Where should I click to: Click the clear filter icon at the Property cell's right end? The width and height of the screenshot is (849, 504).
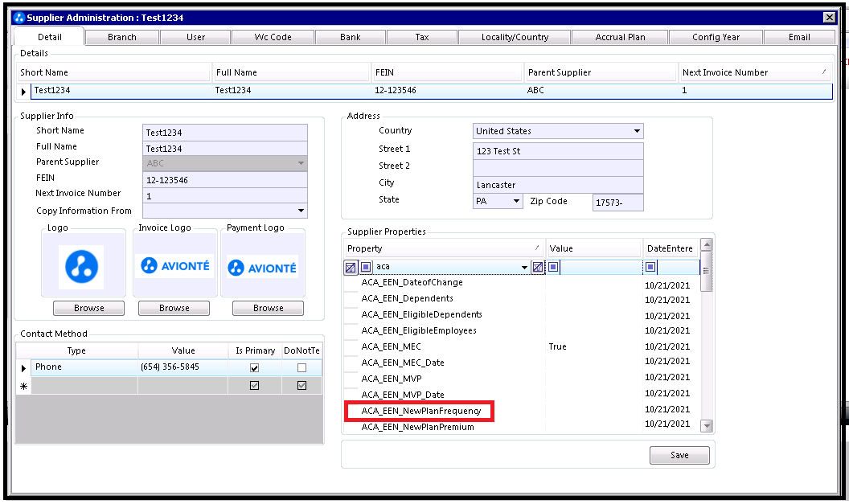538,267
